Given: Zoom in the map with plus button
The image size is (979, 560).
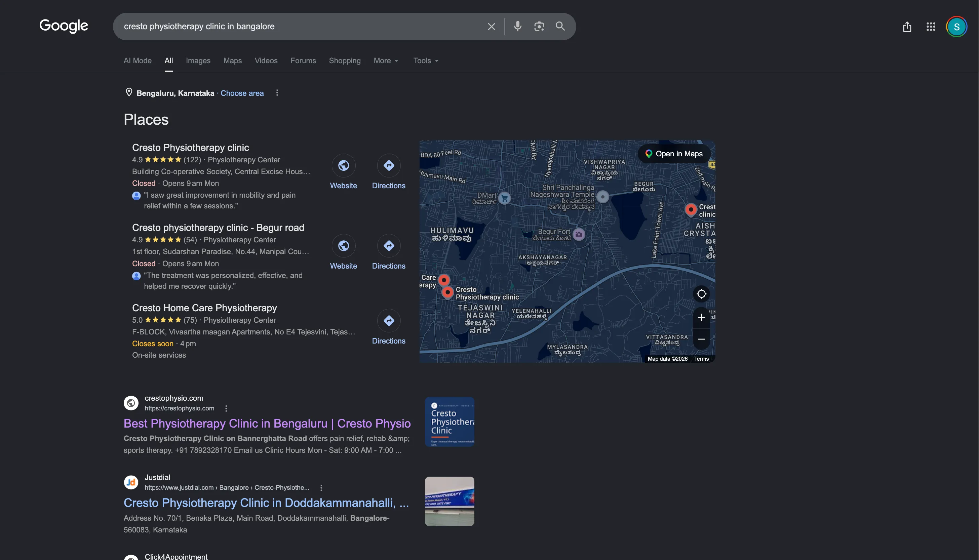Looking at the screenshot, I should (701, 317).
